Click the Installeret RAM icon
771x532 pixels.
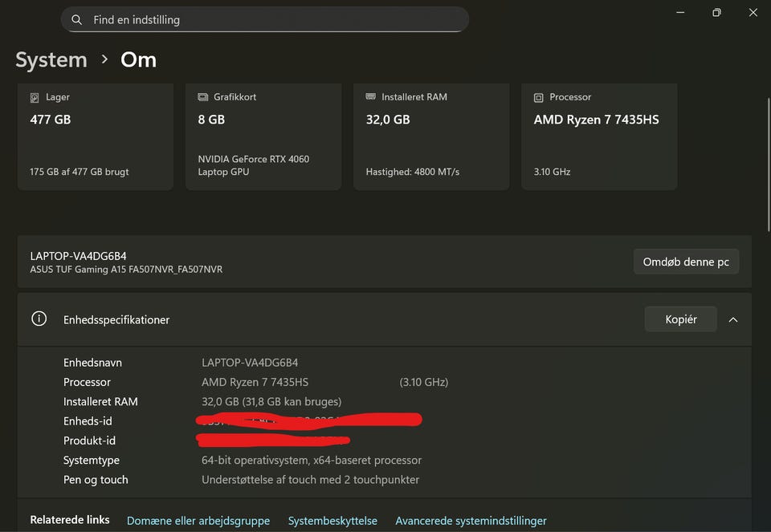[371, 97]
